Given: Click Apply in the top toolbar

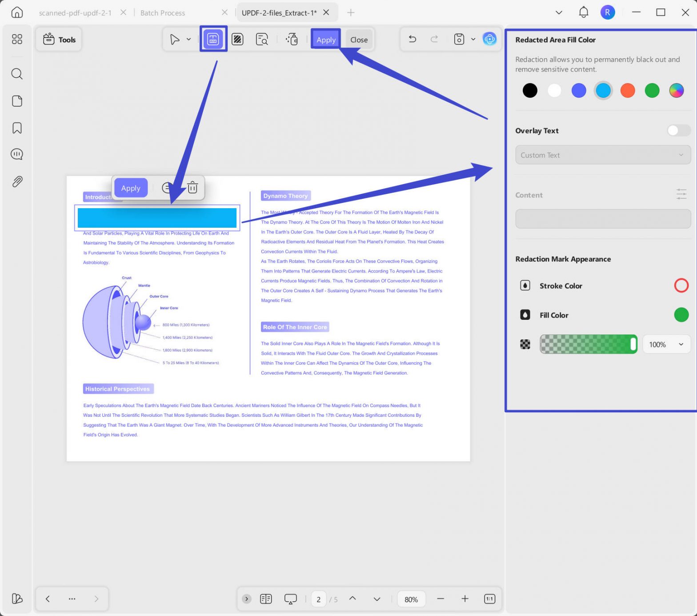Looking at the screenshot, I should [326, 40].
